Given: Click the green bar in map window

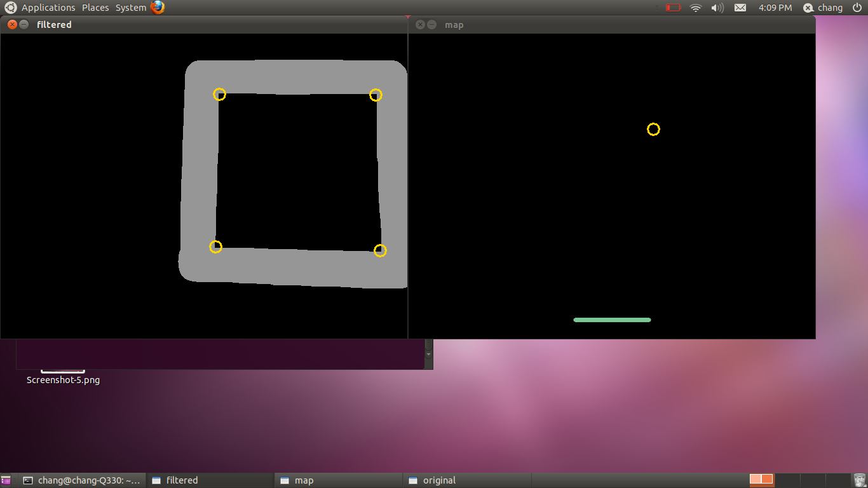Looking at the screenshot, I should (x=612, y=320).
